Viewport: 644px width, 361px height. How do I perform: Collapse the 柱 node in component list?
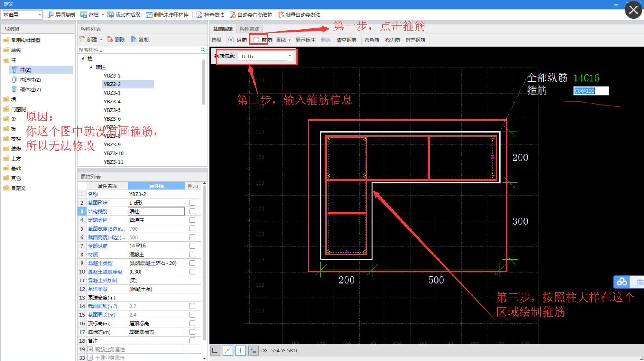(83, 58)
